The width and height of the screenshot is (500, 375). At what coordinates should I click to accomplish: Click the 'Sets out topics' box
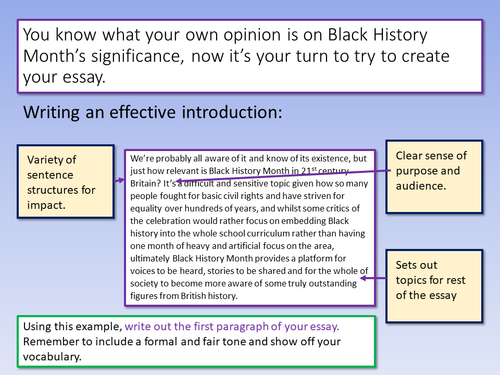click(434, 286)
